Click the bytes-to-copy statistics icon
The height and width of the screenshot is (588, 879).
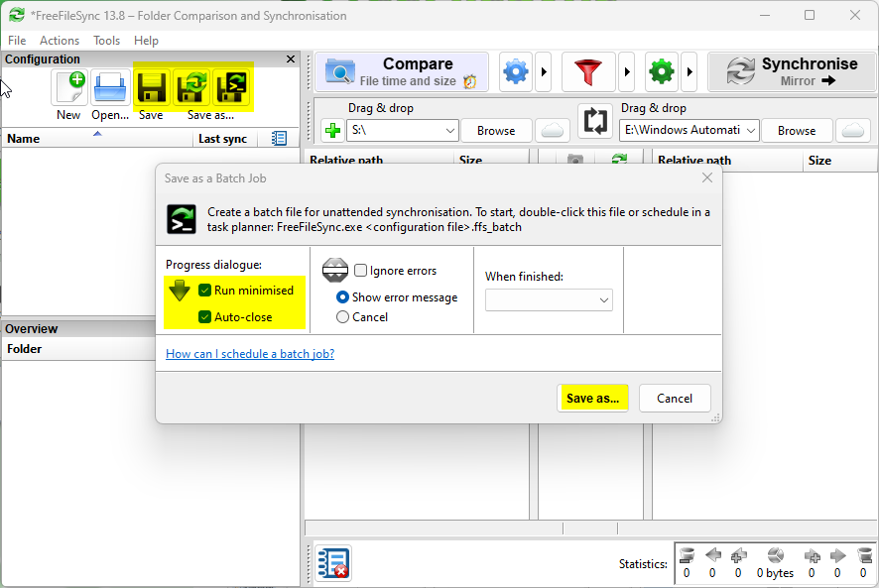pos(775,555)
